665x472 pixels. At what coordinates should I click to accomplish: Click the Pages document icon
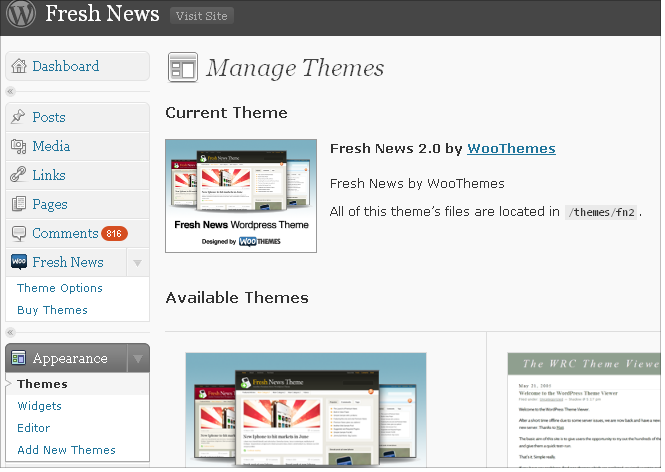(x=18, y=204)
